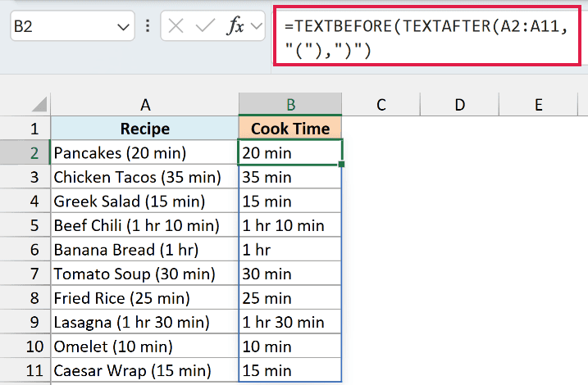The height and width of the screenshot is (385, 588).
Task: Click cell B3 showing 35 min
Action: pyautogui.click(x=290, y=177)
